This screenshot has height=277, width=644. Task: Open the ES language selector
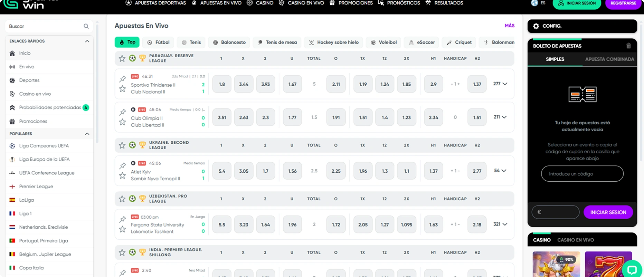point(543,3)
